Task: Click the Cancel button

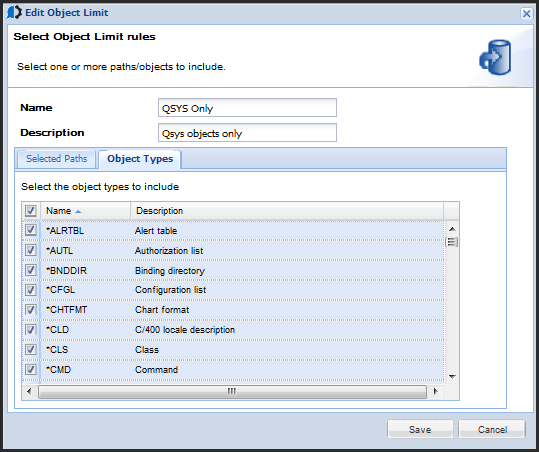Action: (492, 429)
